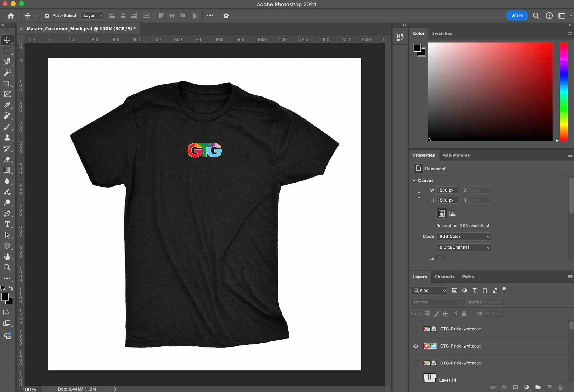This screenshot has width=574, height=392.
Task: Collapse the Canvas section
Action: pos(414,181)
